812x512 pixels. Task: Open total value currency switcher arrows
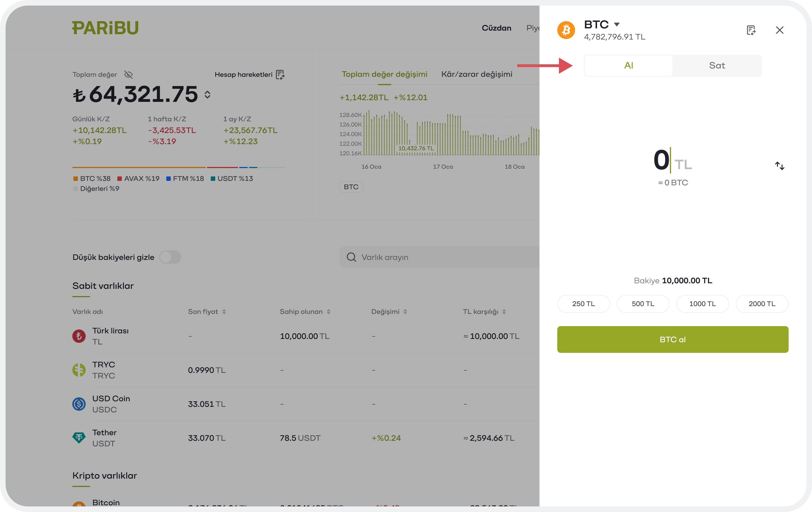tap(207, 95)
